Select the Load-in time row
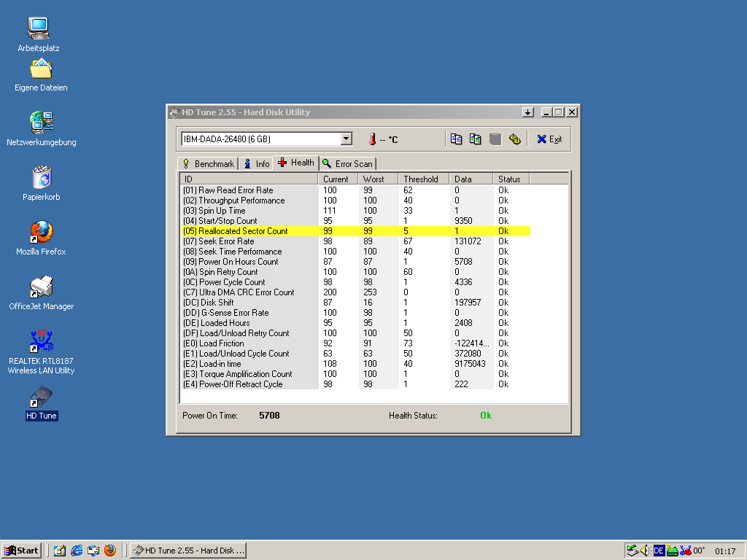The width and height of the screenshot is (747, 560). click(355, 364)
